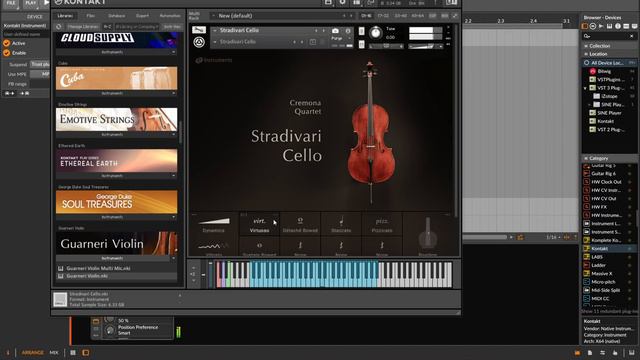This screenshot has height=360, width=640.
Task: Open Kontakt settings gear icon
Action: [x=342, y=2]
